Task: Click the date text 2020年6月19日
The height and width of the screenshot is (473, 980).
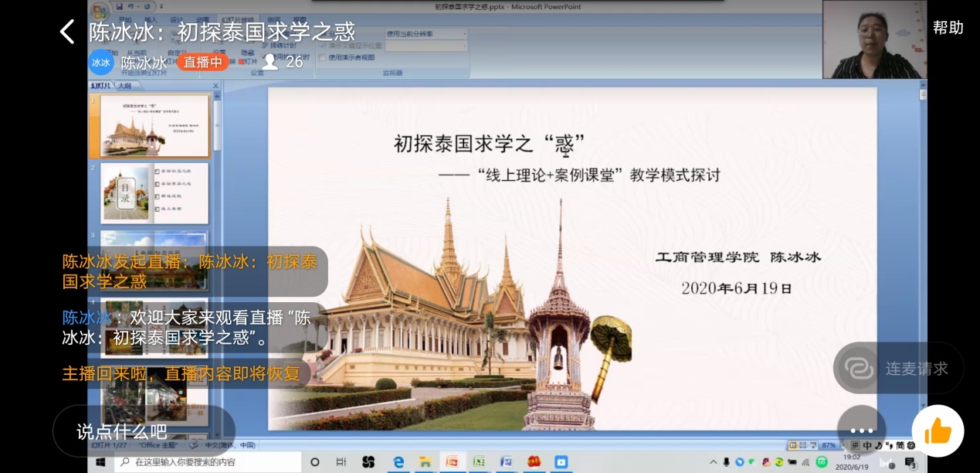Action: (737, 288)
